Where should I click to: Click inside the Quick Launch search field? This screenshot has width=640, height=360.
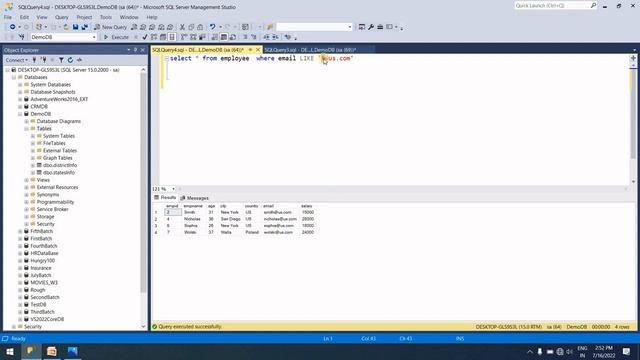coord(551,5)
